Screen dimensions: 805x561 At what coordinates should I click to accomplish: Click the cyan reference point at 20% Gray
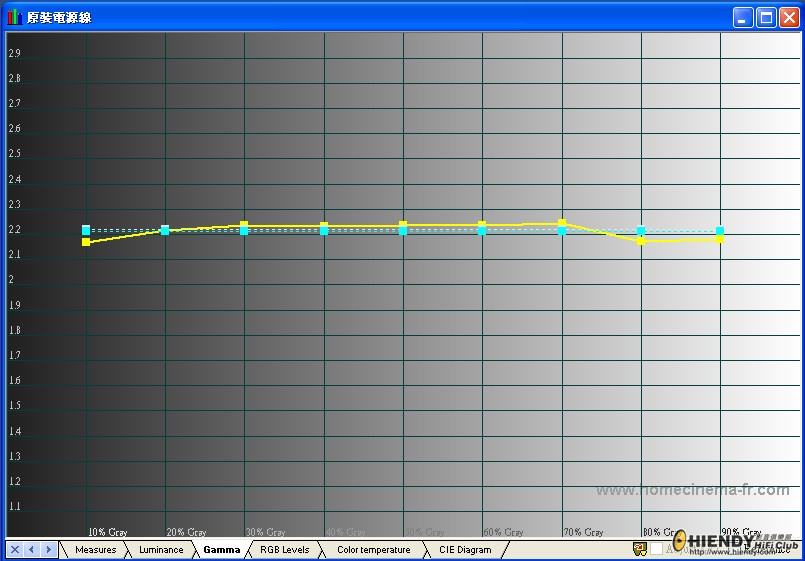(x=165, y=230)
